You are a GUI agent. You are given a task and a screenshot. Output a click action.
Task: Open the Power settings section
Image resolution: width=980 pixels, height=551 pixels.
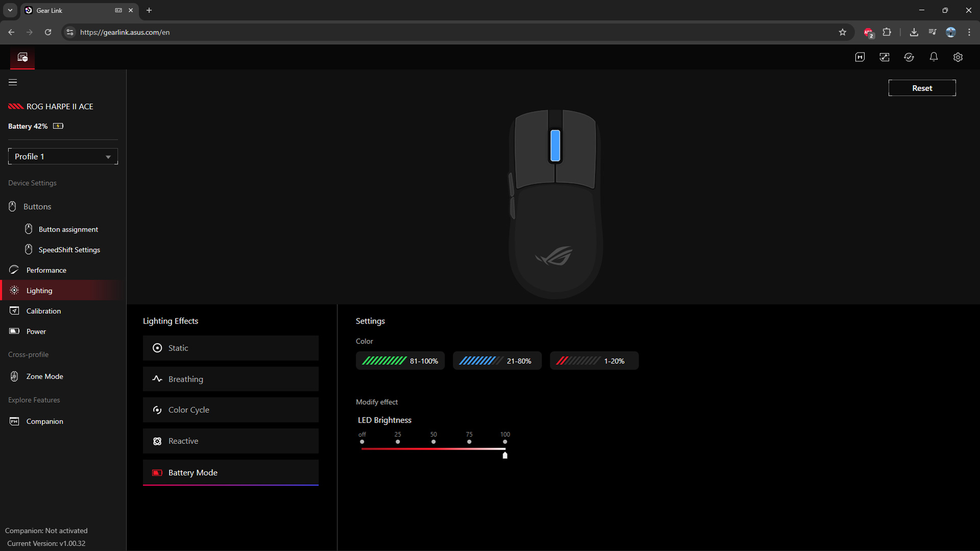(36, 331)
